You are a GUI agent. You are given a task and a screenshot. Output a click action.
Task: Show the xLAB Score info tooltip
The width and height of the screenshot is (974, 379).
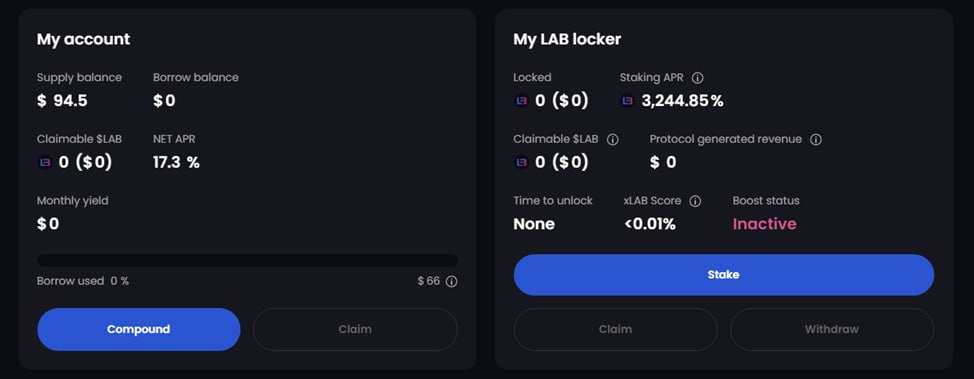coord(696,201)
